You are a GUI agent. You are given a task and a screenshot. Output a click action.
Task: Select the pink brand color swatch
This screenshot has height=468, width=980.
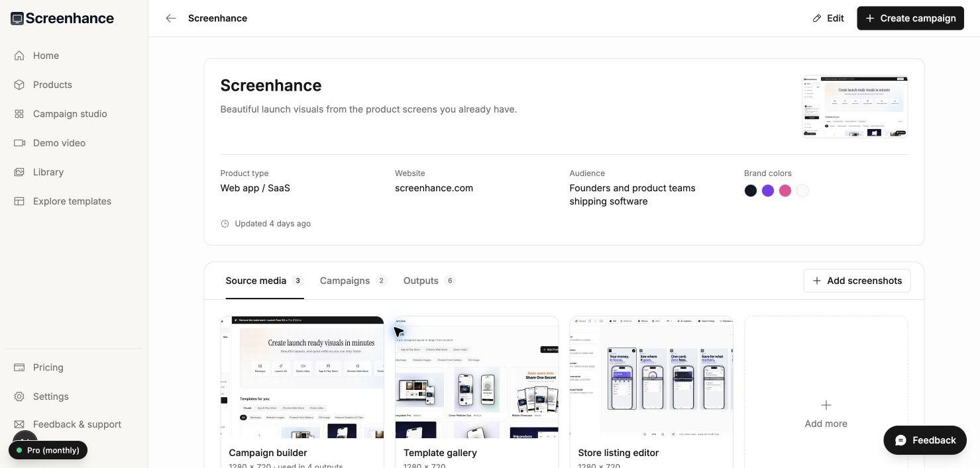[785, 191]
